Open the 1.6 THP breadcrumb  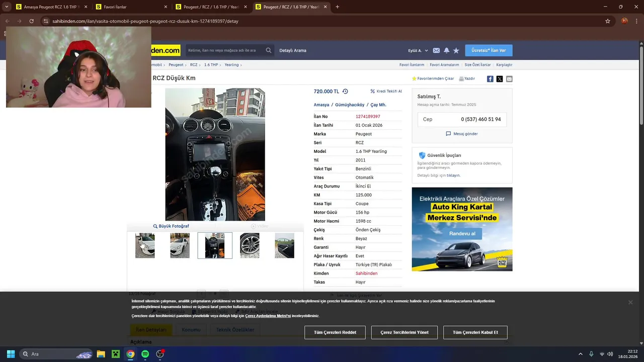tap(211, 65)
